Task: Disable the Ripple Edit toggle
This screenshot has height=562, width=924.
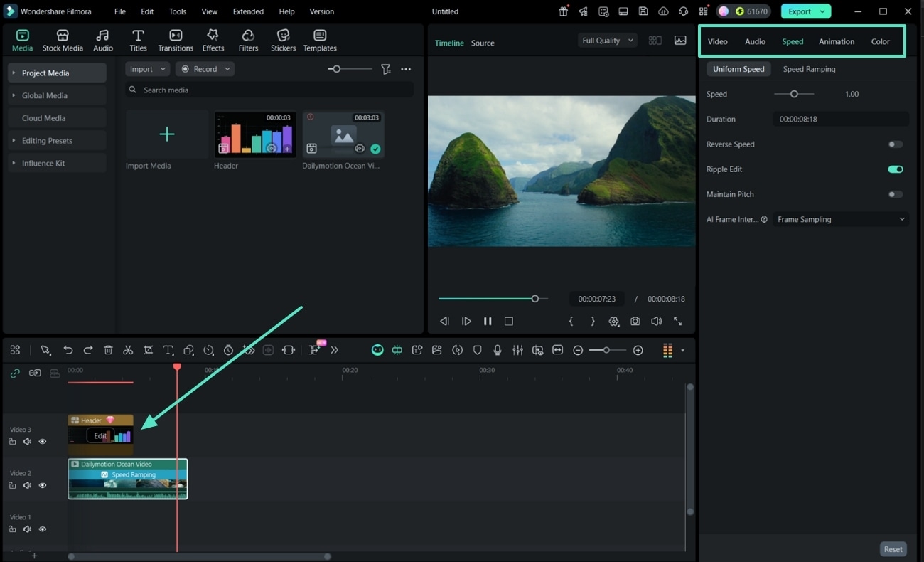Action: (x=895, y=169)
